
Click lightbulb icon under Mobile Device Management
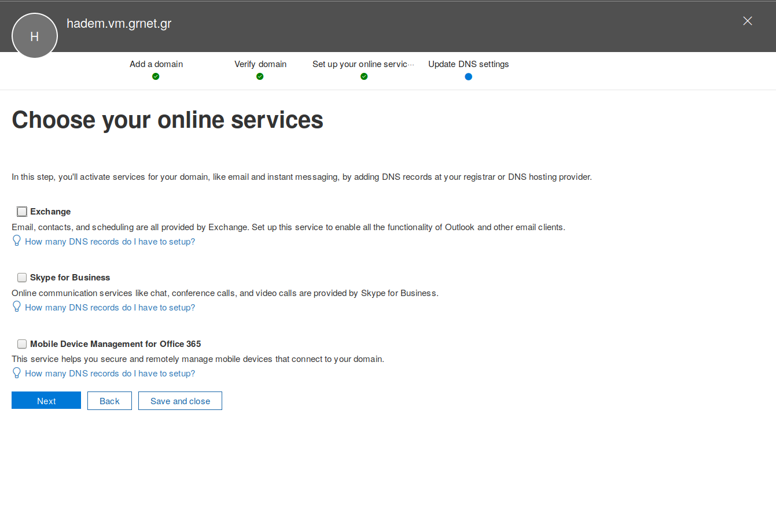(x=17, y=372)
